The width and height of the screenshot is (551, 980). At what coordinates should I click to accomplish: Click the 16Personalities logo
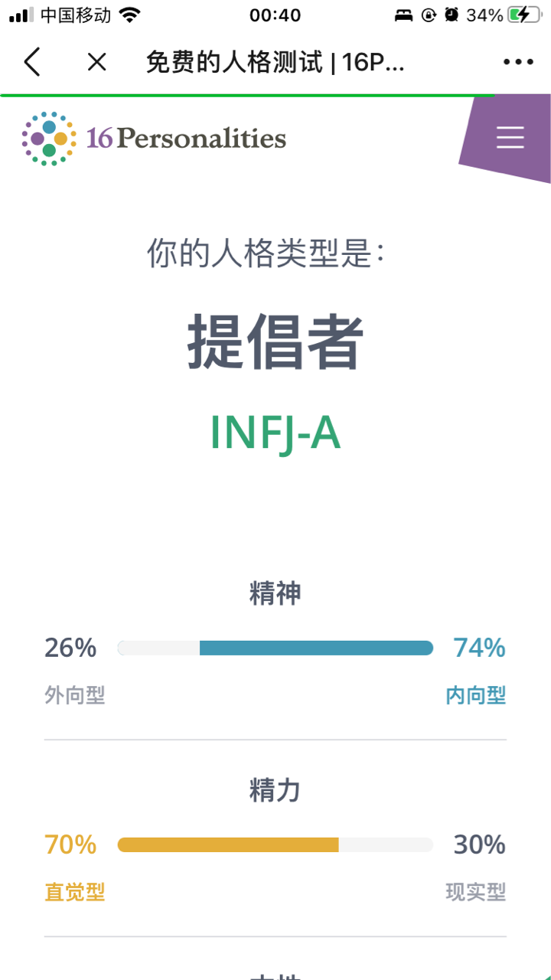[154, 138]
